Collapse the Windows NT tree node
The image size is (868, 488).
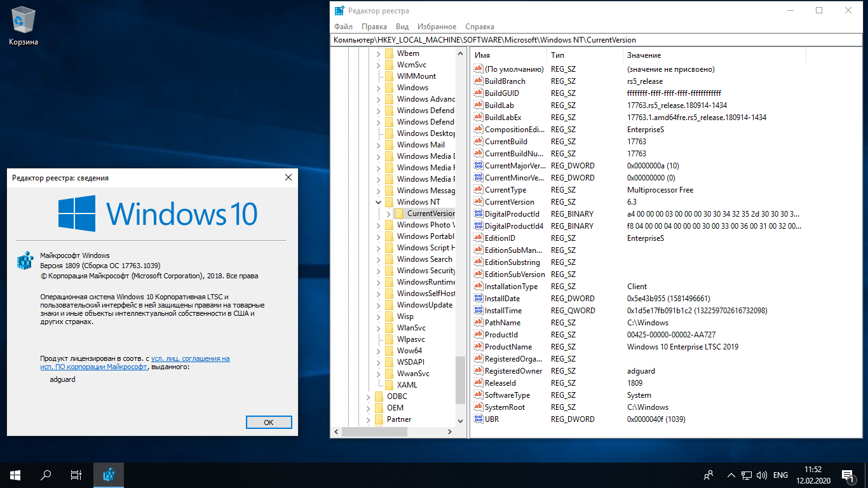coord(378,202)
